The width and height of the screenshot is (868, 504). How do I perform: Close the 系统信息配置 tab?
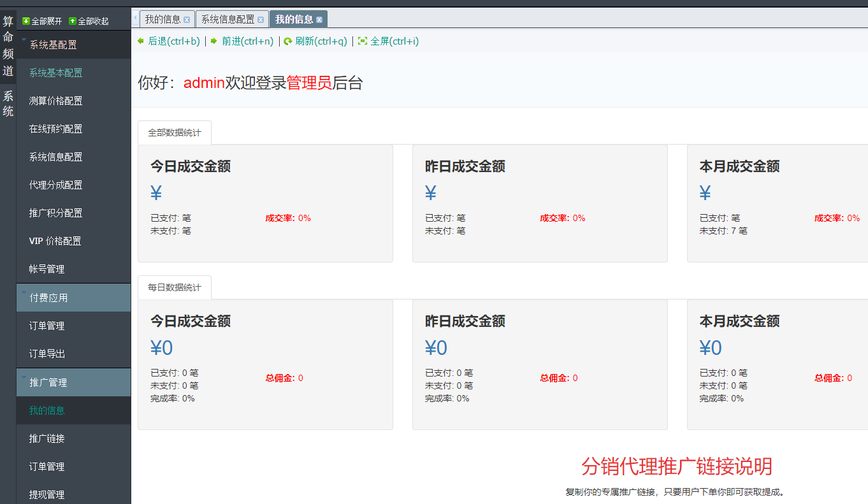click(x=261, y=20)
